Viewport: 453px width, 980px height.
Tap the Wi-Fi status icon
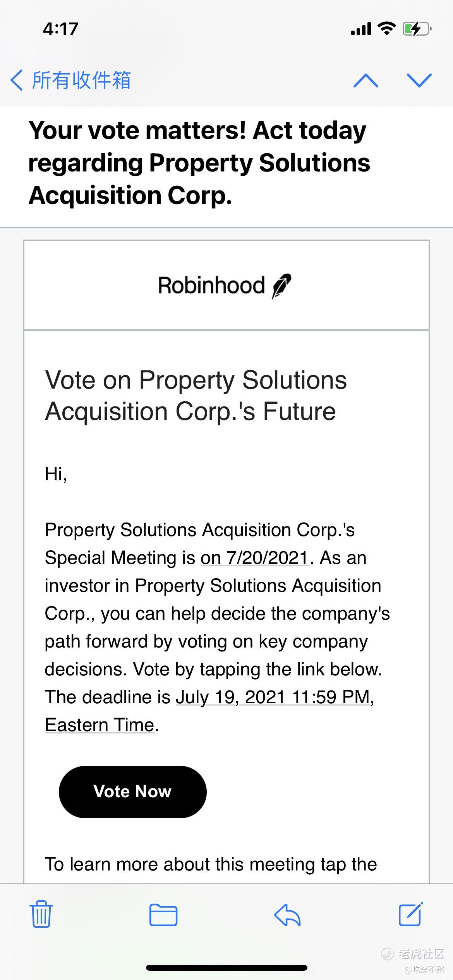tap(386, 29)
